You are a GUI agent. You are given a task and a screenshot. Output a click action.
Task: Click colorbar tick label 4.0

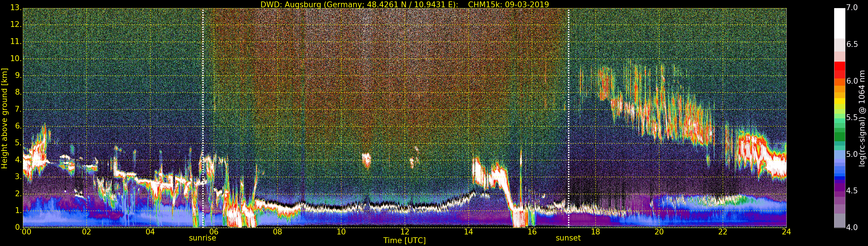(852, 227)
